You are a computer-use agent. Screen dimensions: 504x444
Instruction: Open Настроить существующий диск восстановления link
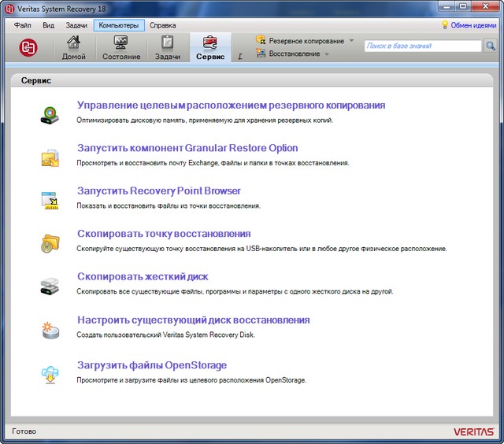click(193, 320)
